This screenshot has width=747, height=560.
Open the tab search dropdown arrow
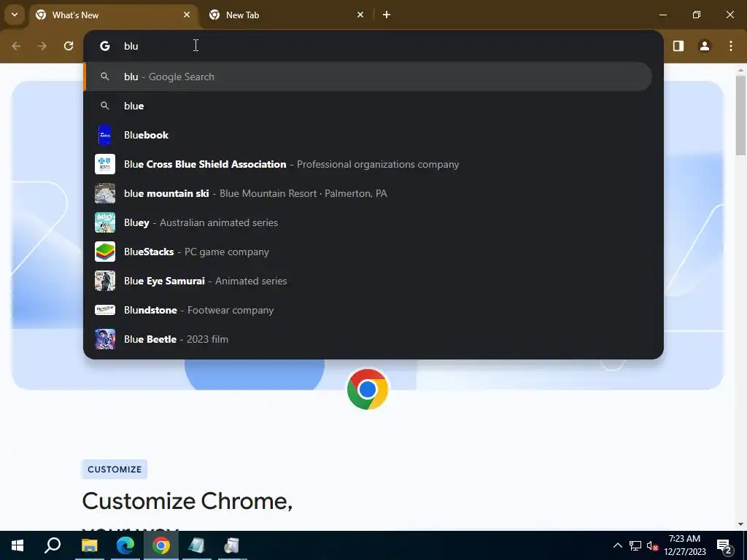(15, 15)
